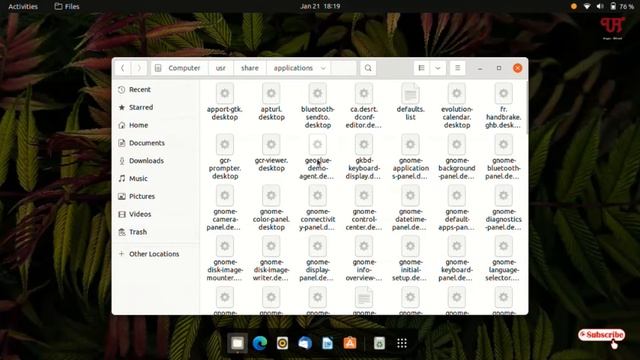Select gnome-background-panel file
Viewport: 640px width, 360px height.
pyautogui.click(x=457, y=157)
